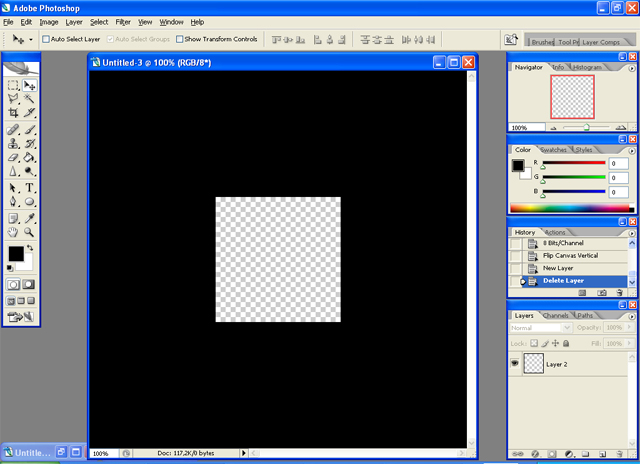
Task: Pick a color from the color ramp
Action: coord(572,208)
